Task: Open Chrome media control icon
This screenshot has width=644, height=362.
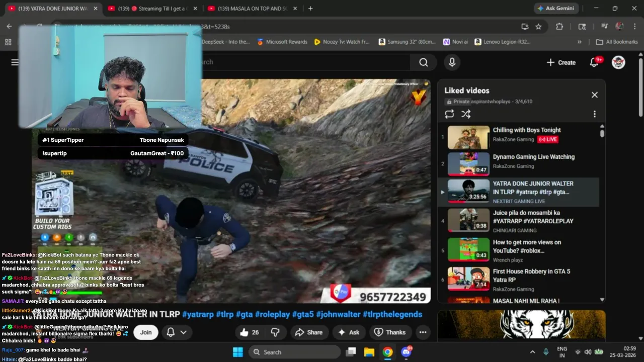Action: 604,27
